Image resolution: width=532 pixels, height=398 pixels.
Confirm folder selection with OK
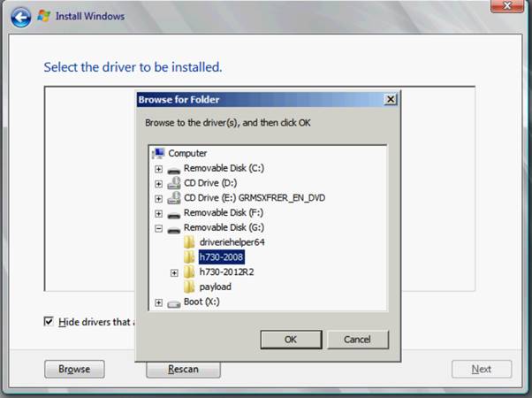point(291,340)
